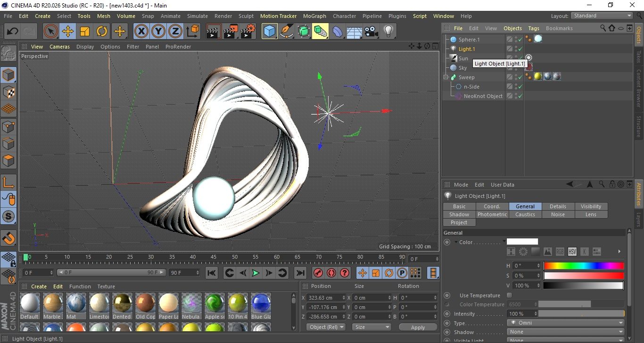Viewport: 644px width, 343px height.
Task: Click the Undo arrow icon
Action: tap(13, 32)
